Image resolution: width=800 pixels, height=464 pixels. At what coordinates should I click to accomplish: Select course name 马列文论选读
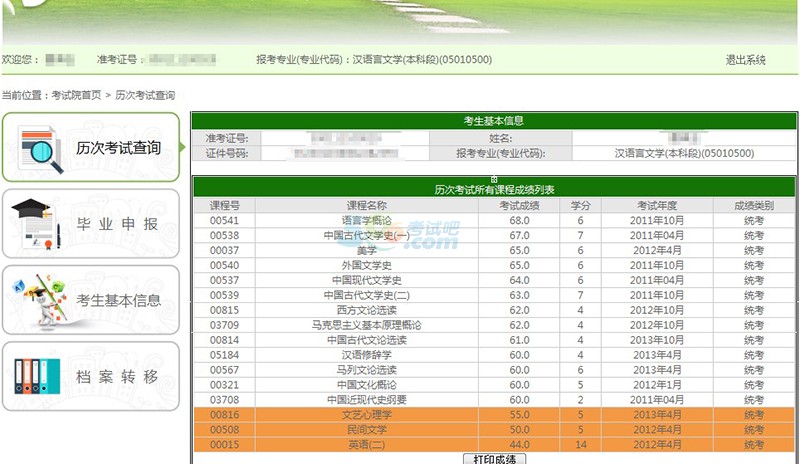367,370
